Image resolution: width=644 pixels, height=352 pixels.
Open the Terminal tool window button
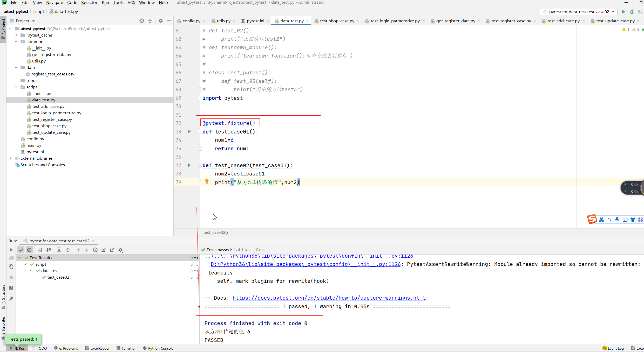click(x=126, y=348)
